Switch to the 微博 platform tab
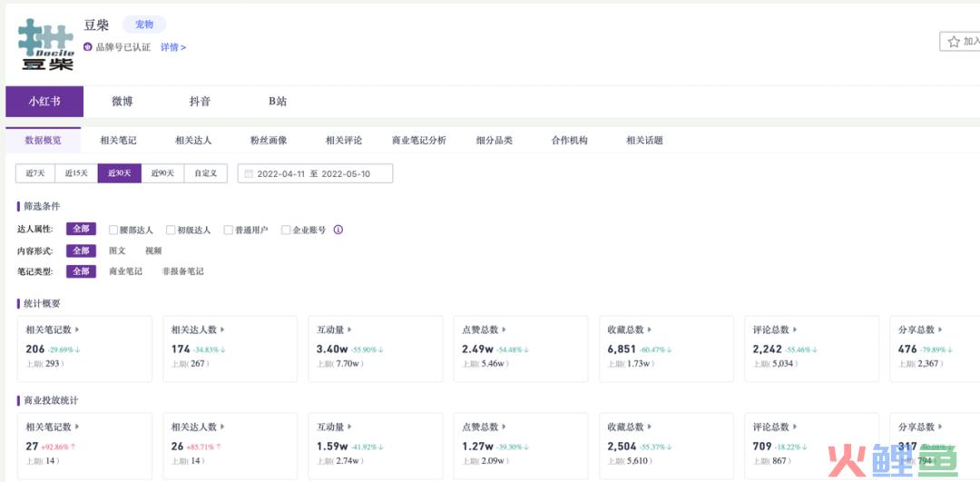 [122, 102]
